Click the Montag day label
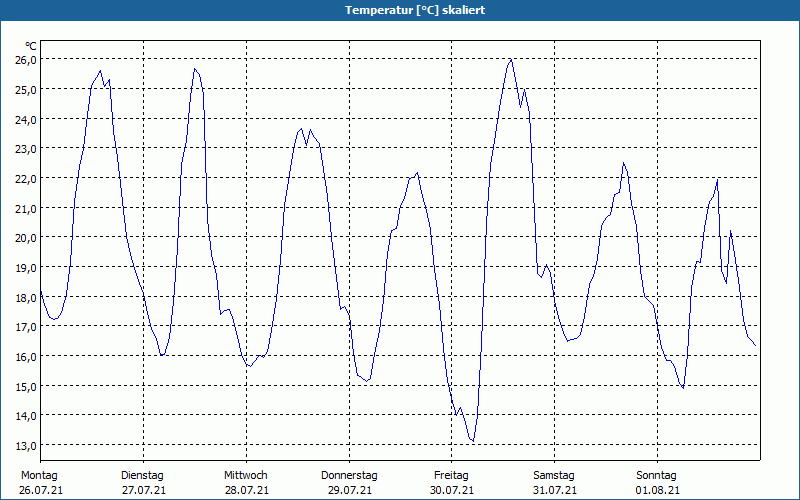 click(39, 475)
